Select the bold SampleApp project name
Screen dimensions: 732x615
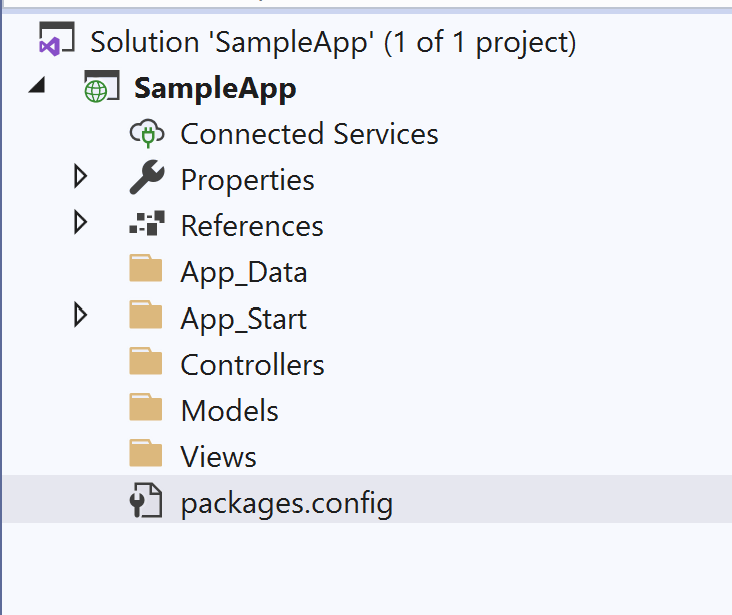coord(215,89)
